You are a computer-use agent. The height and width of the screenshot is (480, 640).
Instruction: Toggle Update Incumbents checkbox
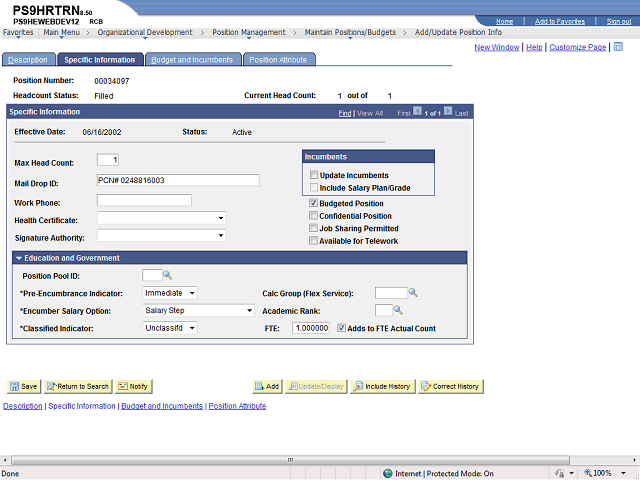314,175
